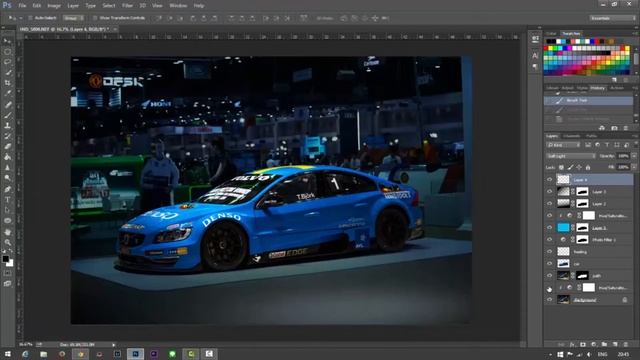The width and height of the screenshot is (640, 360).
Task: Hide the Background layer
Action: tap(549, 300)
